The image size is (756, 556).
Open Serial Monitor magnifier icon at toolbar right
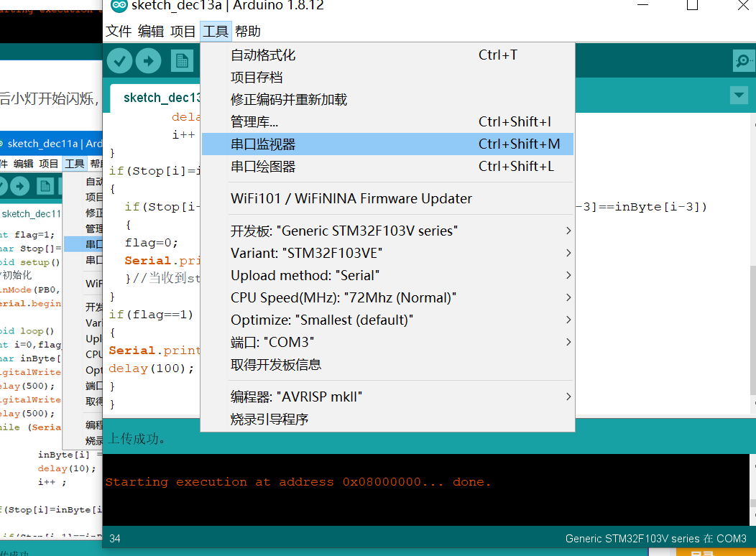pos(743,61)
